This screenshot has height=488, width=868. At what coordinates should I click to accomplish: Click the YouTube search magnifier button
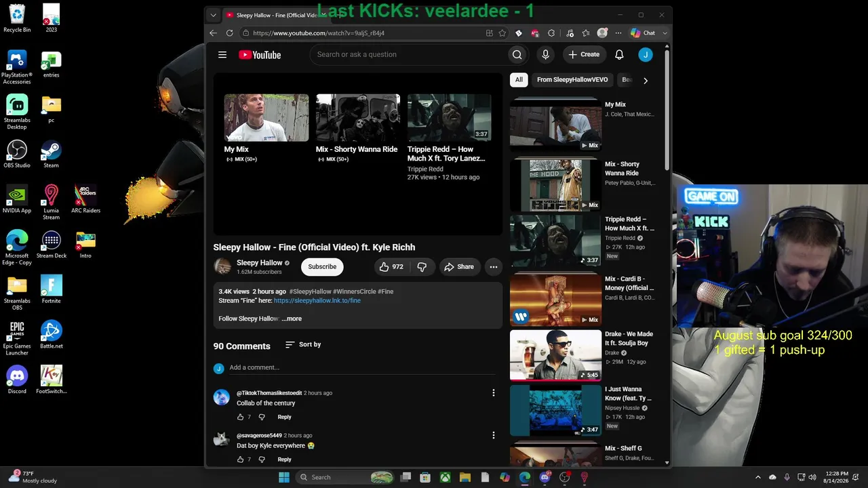point(517,55)
